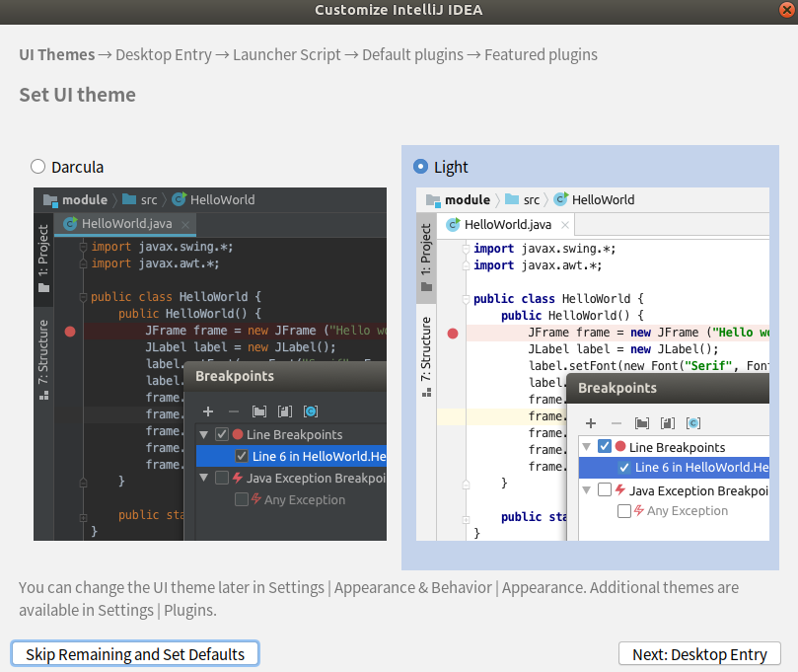798x672 pixels.
Task: Open the 7: Structure tab in the Darcula preview
Action: [x=43, y=359]
